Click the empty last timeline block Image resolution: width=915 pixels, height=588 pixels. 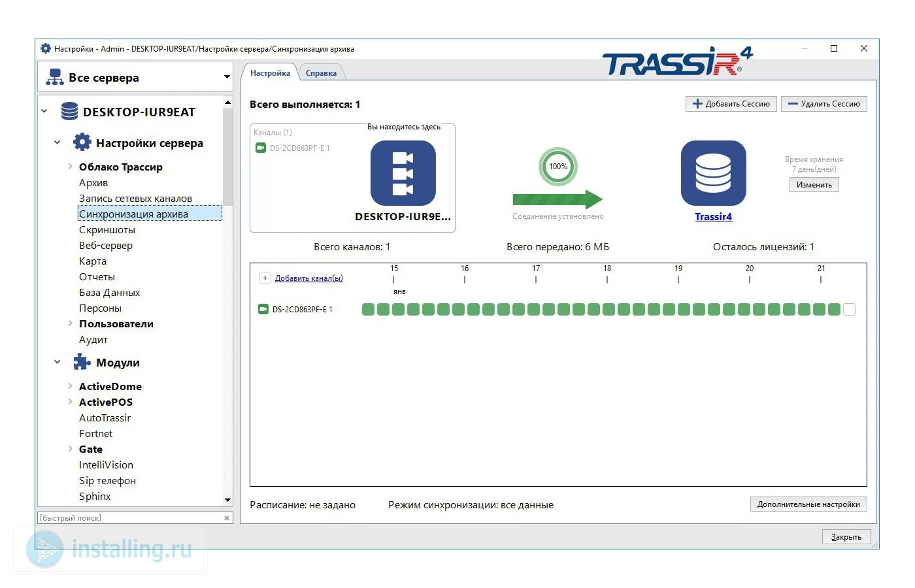click(x=849, y=310)
